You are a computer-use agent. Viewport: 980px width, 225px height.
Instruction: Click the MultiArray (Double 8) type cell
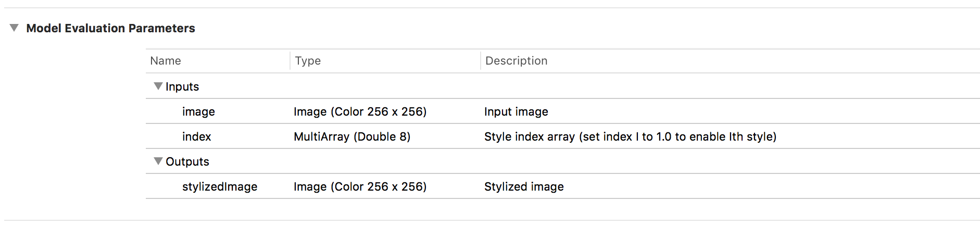pos(352,136)
